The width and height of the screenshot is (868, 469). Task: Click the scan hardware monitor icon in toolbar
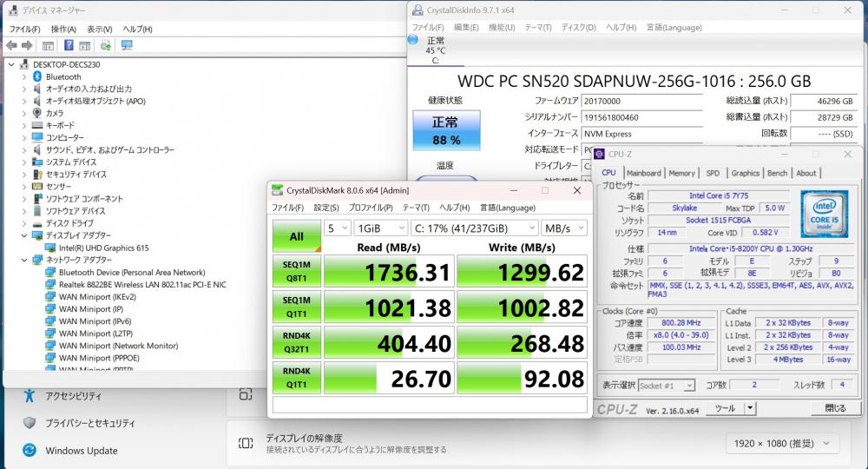pyautogui.click(x=127, y=45)
